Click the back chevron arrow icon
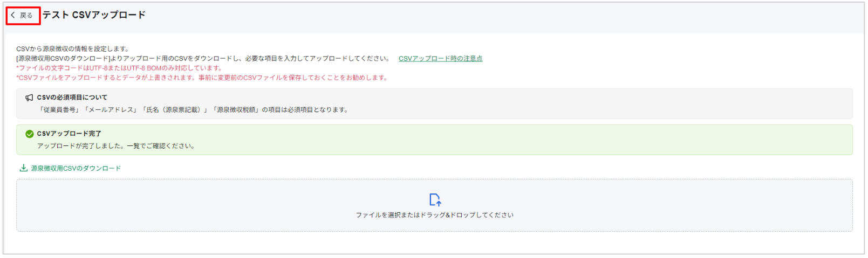This screenshot has width=868, height=258. point(13,15)
